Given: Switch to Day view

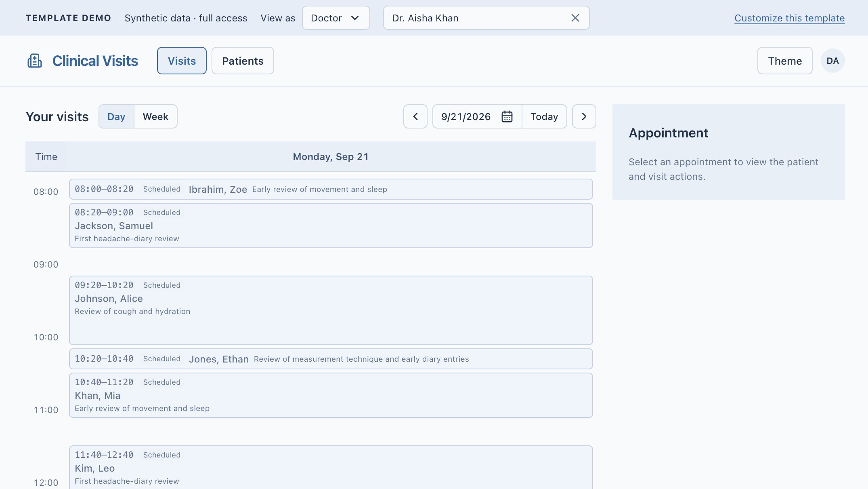Looking at the screenshot, I should [x=116, y=116].
